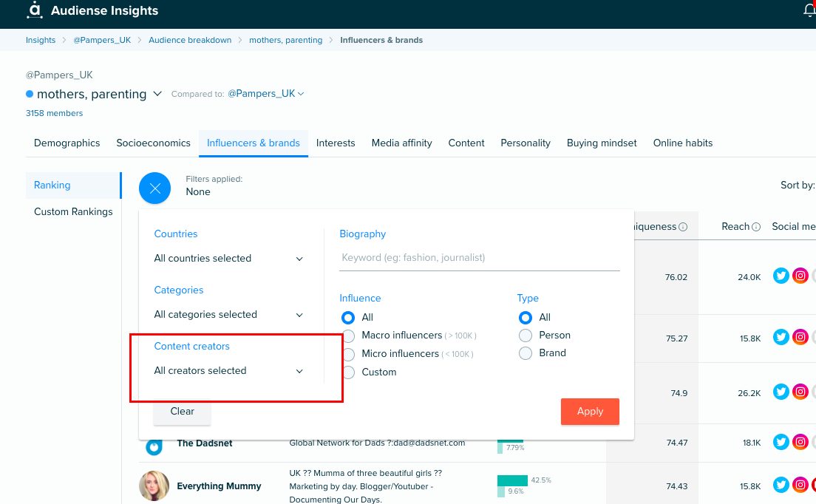Switch to the Buying mindset tab
The image size is (816, 504).
coord(602,143)
